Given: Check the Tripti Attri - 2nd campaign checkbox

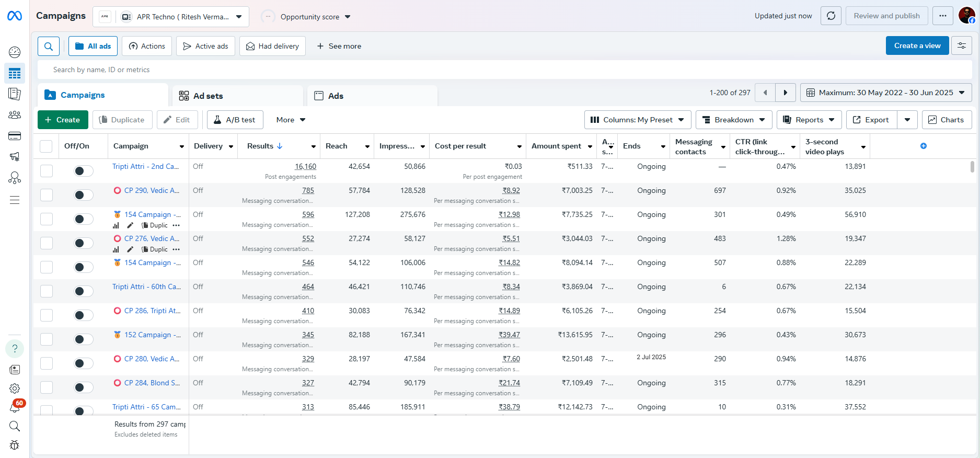Looking at the screenshot, I should 47,171.
